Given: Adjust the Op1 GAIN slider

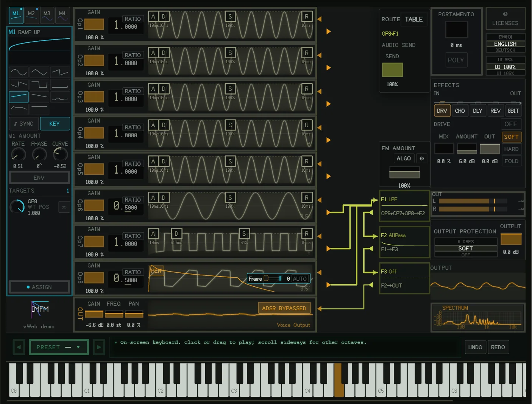Looking at the screenshot, I should 94,24.
